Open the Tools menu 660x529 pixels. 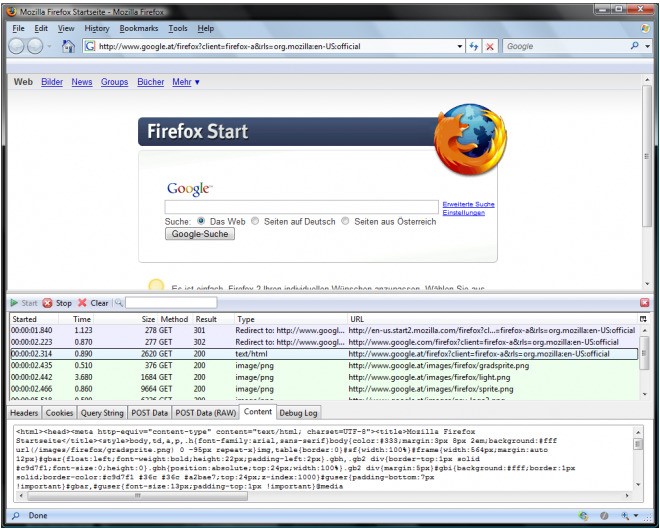point(178,28)
